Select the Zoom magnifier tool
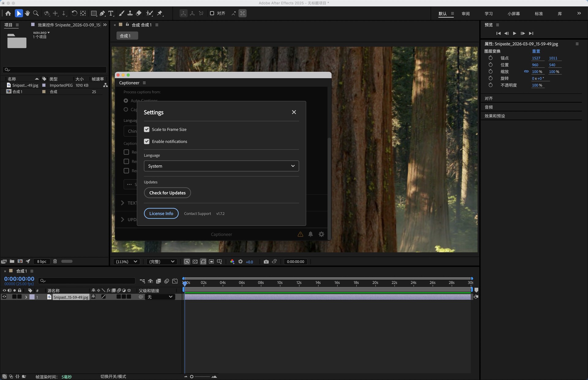 click(36, 13)
